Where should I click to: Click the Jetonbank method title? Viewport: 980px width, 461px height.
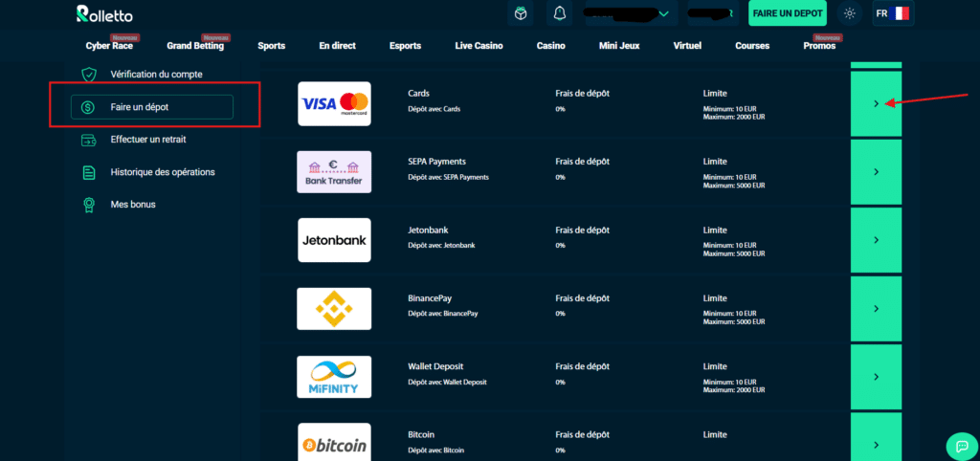428,230
